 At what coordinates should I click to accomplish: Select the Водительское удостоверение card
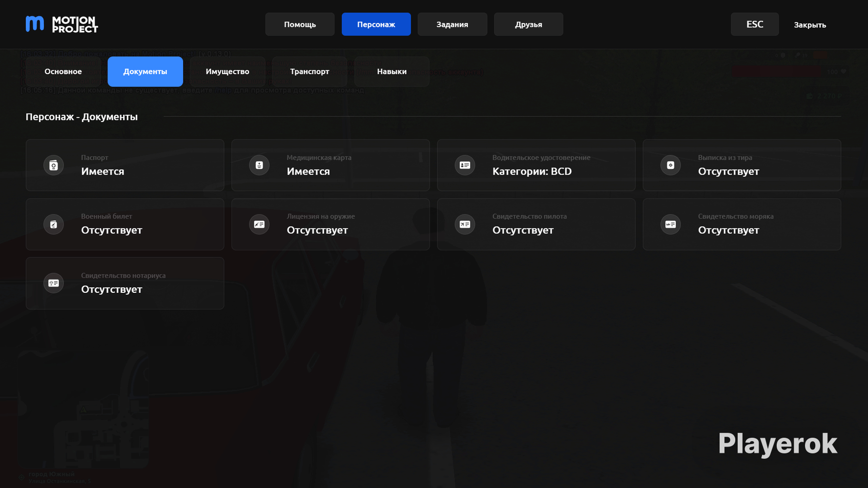click(536, 165)
